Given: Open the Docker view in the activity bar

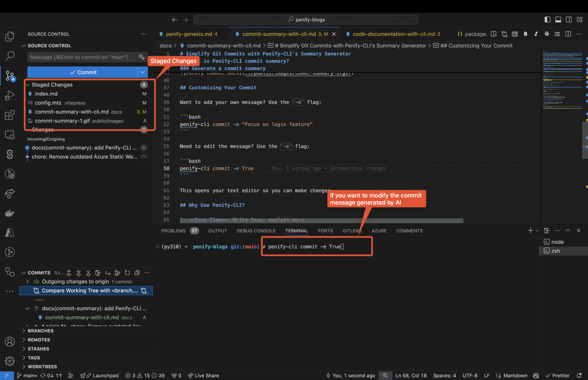Looking at the screenshot, I should click(x=9, y=213).
